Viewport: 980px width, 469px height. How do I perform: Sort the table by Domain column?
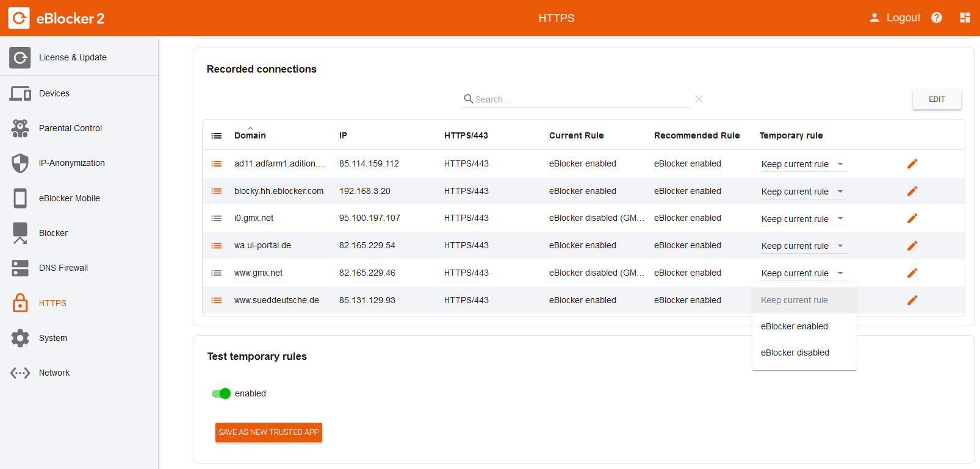pyautogui.click(x=250, y=135)
